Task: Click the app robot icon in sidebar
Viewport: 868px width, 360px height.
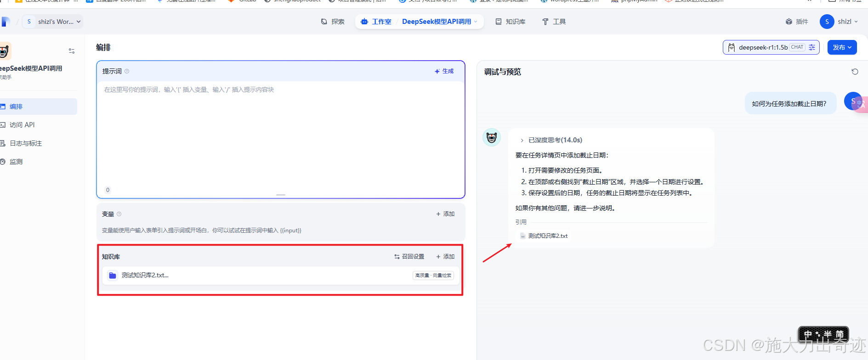Action: (5, 51)
